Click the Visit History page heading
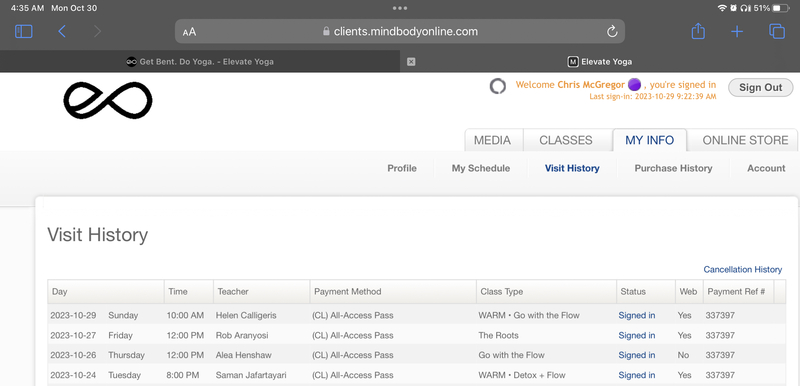 97,235
